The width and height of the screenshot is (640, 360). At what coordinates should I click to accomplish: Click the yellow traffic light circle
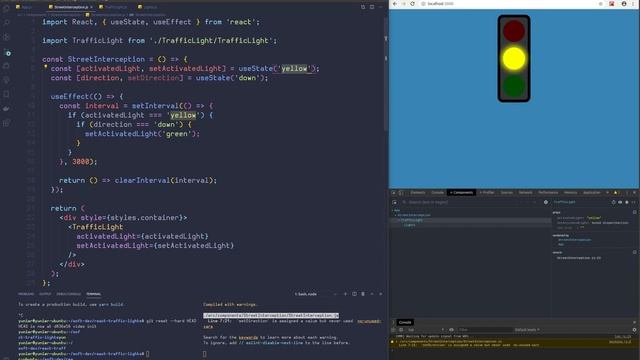[514, 58]
